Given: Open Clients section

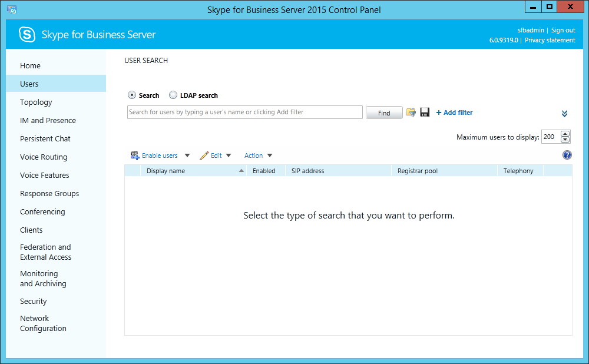Looking at the screenshot, I should (x=31, y=230).
